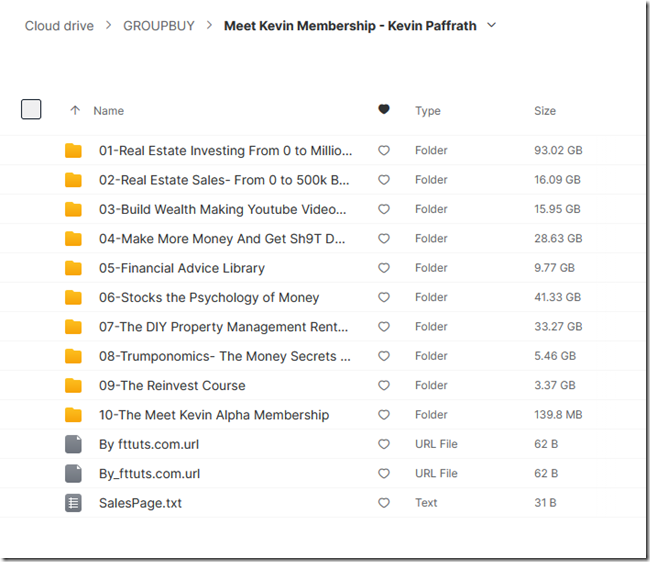Open 03-Build Wealth Making Youtube Video... name
This screenshot has height=562, width=650.
point(223,209)
